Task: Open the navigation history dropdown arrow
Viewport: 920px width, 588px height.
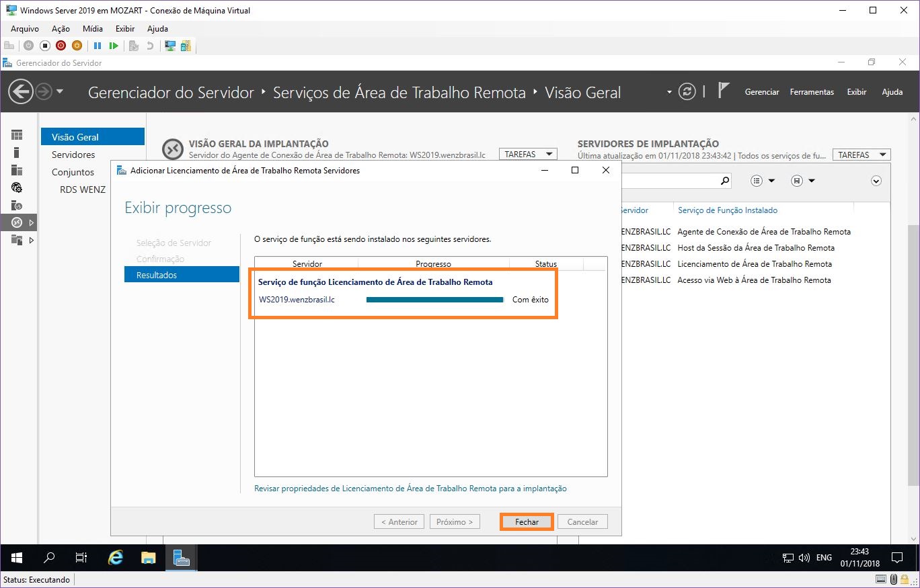Action: tap(60, 91)
